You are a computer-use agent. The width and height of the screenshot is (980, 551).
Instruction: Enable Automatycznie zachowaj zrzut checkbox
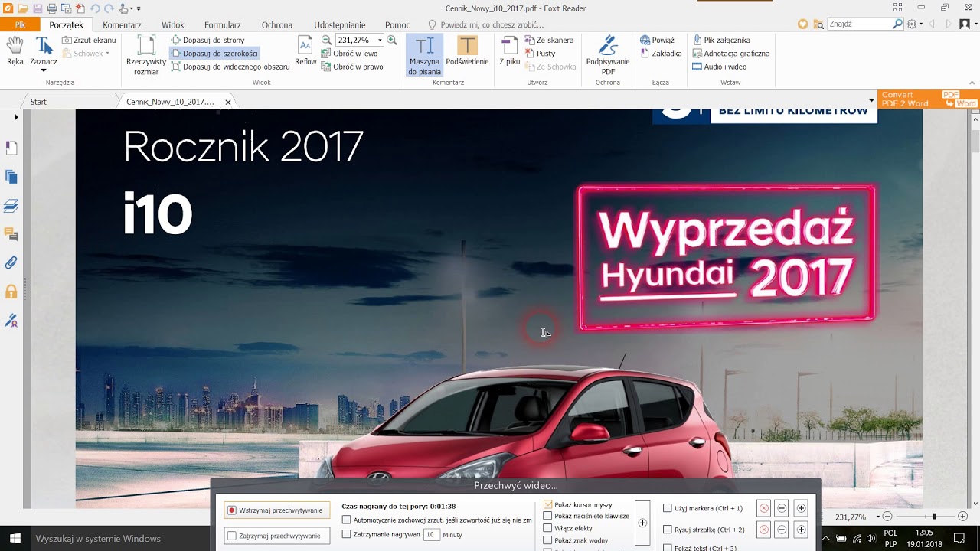(346, 520)
